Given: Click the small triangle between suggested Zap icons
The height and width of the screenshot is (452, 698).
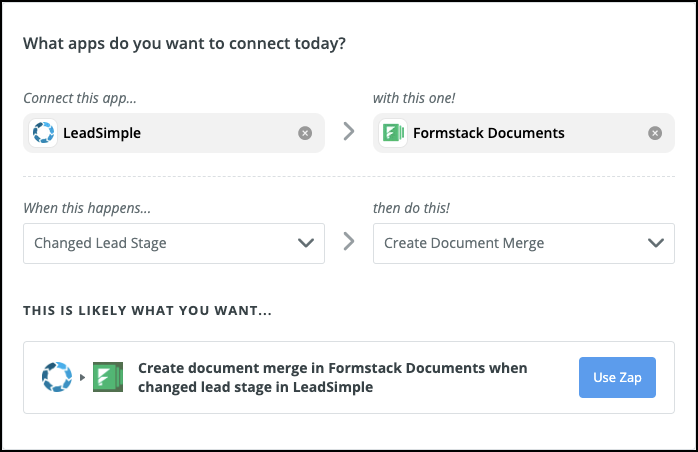Looking at the screenshot, I should tap(81, 378).
